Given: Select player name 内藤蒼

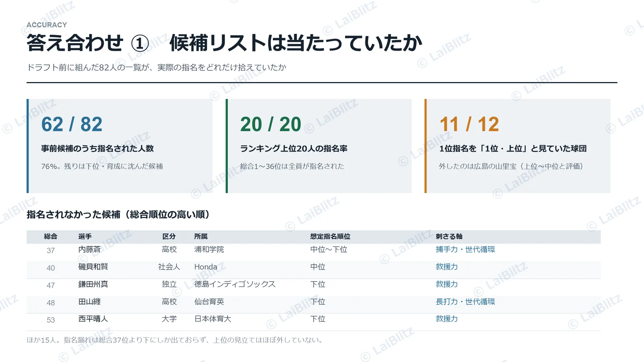Looking at the screenshot, I should click(89, 249).
